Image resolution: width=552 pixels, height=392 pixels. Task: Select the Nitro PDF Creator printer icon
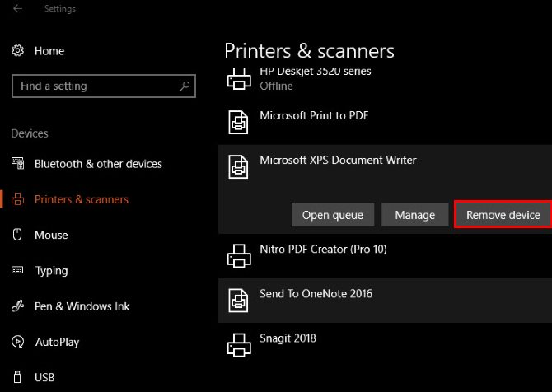(x=239, y=256)
